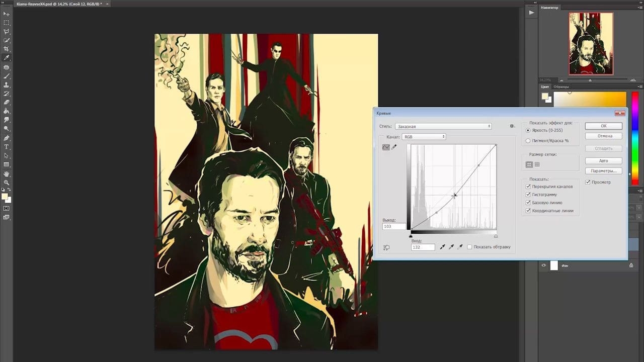Viewport: 644px width, 362px height.
Task: Select the Path Selection tool
Action: (x=7, y=156)
